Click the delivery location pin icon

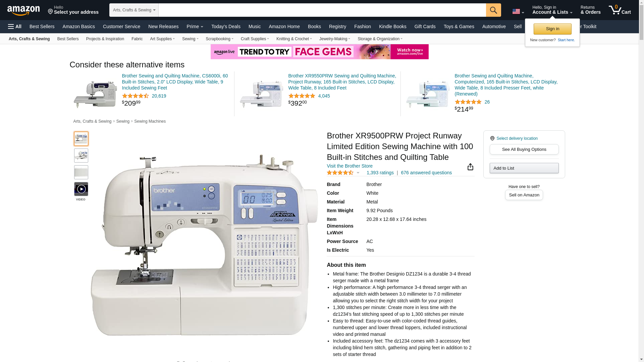(492, 138)
